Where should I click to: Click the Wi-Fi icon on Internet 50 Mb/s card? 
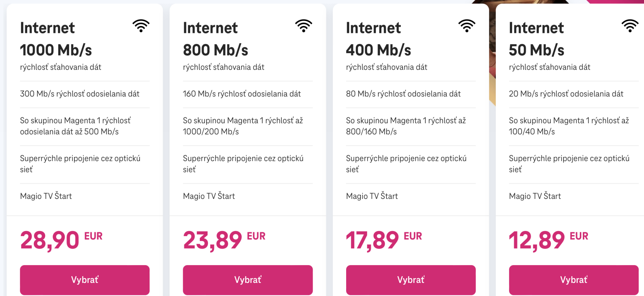(x=630, y=26)
